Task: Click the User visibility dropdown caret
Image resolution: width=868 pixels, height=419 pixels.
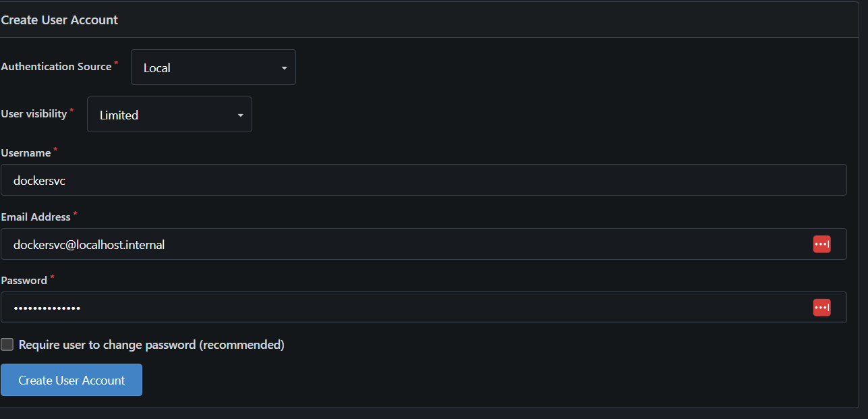Action: click(x=240, y=115)
